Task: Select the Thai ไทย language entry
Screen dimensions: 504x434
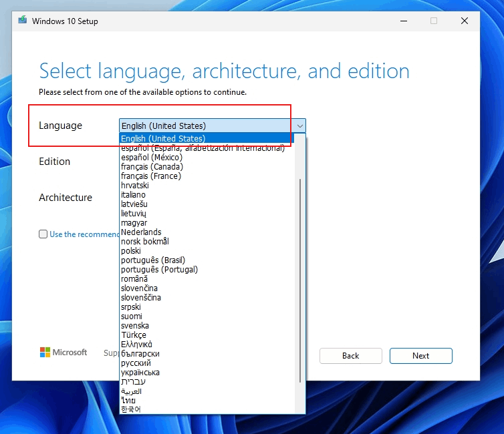Action: click(x=207, y=400)
